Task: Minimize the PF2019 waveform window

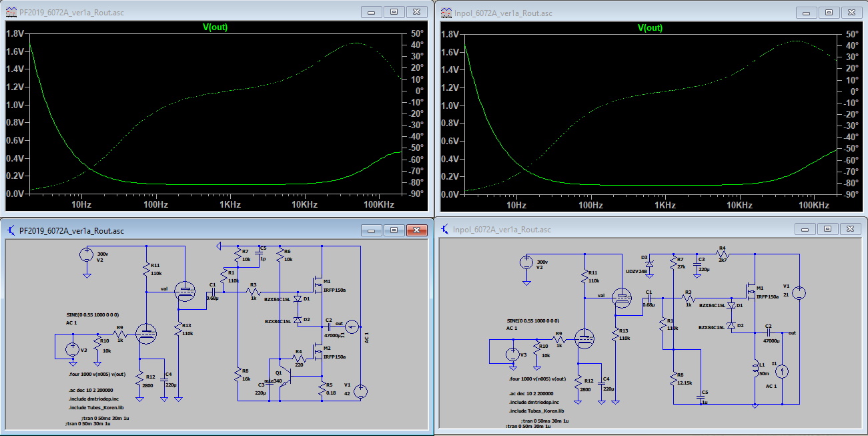Action: point(372,12)
